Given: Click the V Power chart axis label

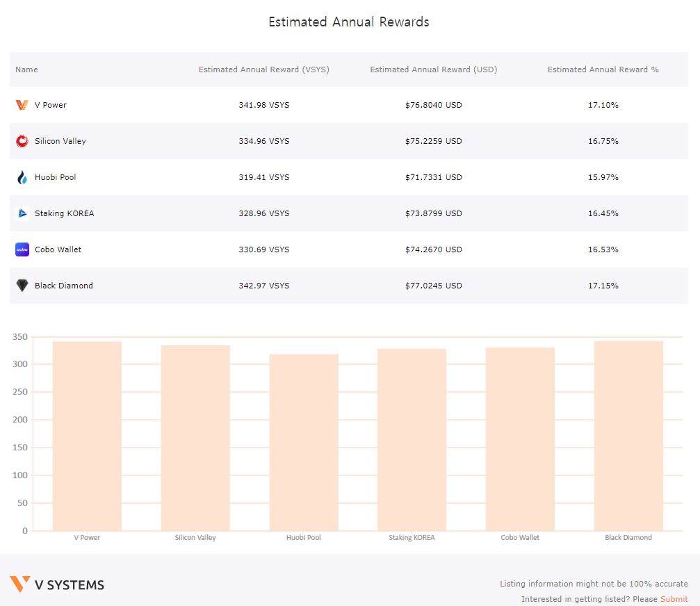Looking at the screenshot, I should tap(87, 538).
